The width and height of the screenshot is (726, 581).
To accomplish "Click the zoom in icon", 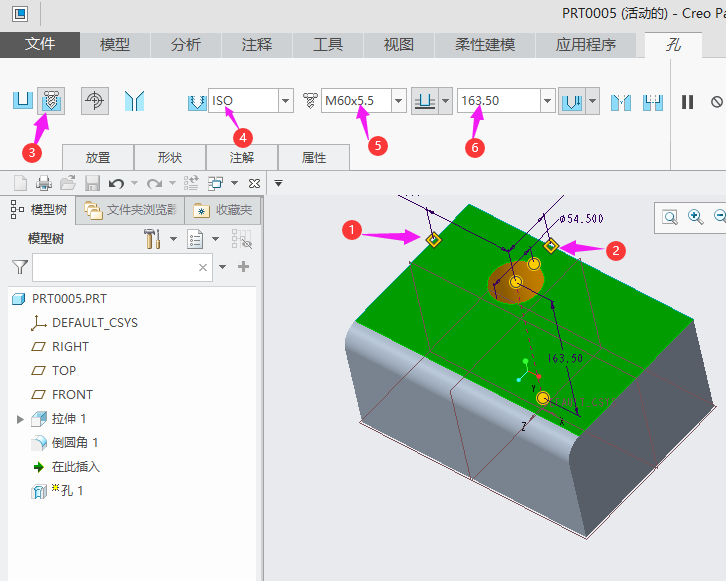I will (695, 217).
